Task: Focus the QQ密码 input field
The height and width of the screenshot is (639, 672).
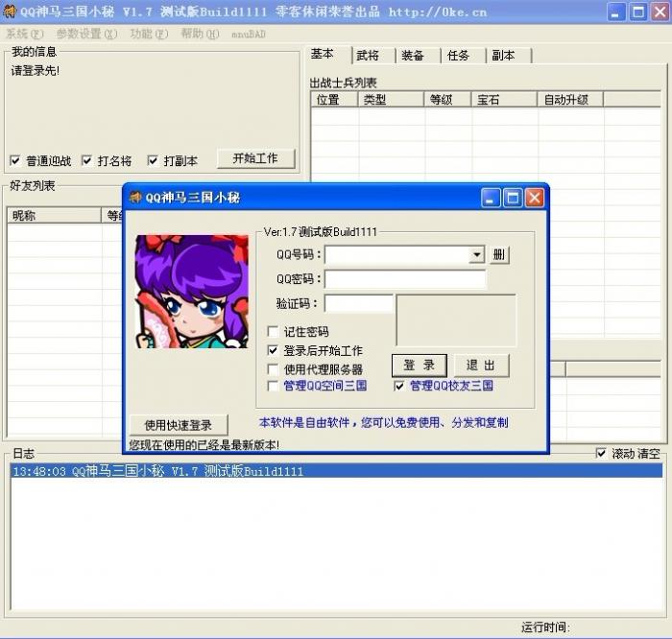Action: coord(405,279)
